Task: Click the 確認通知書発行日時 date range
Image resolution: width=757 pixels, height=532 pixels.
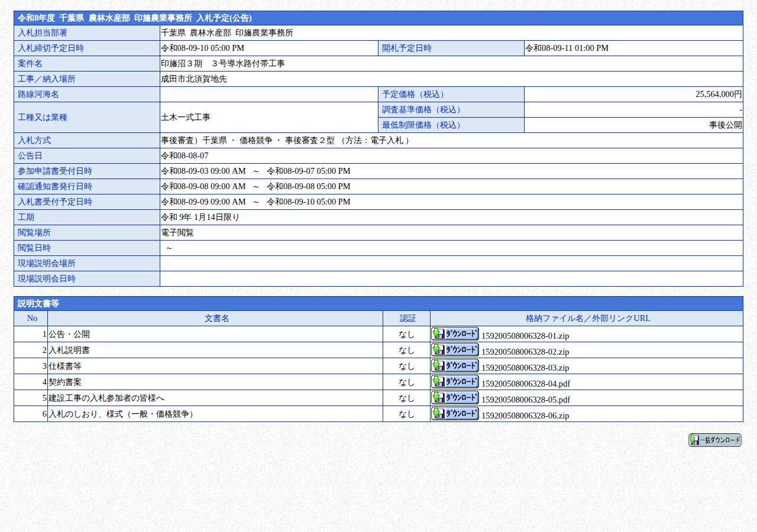Action: [x=255, y=187]
